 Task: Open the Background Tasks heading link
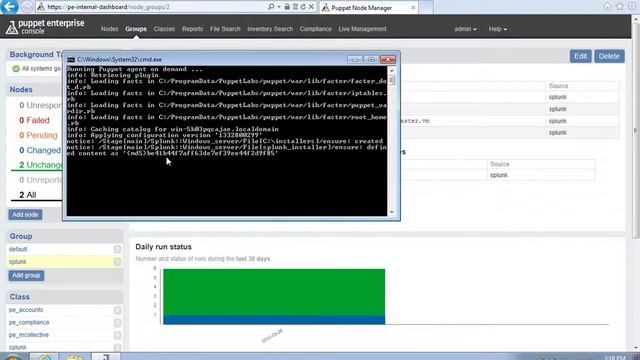36,54
